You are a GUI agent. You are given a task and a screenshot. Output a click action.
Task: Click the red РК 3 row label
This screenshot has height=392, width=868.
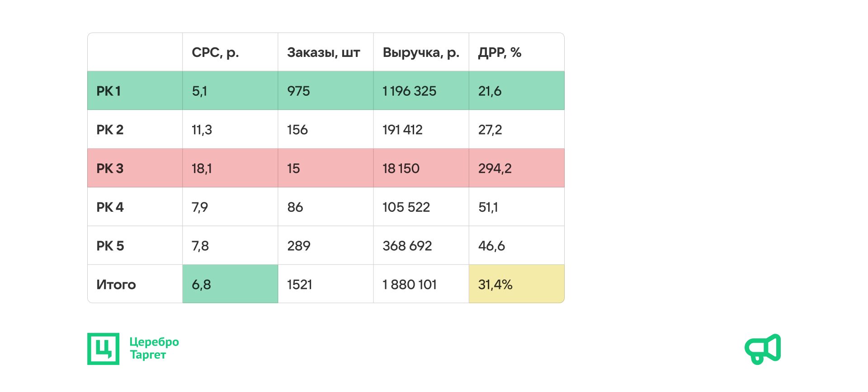(110, 168)
